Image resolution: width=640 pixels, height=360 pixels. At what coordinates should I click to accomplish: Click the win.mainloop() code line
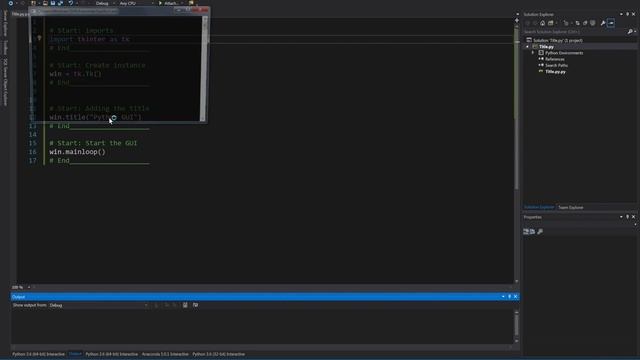pyautogui.click(x=78, y=152)
